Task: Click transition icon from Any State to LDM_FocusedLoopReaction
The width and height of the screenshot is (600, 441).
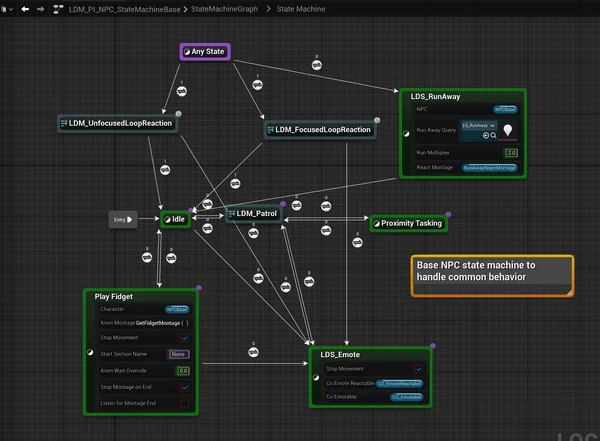Action: (x=258, y=85)
